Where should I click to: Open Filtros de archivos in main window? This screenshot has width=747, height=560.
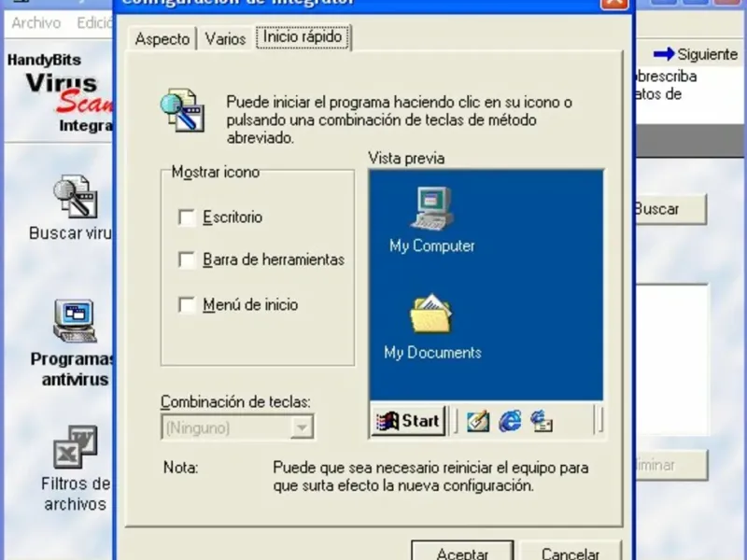click(76, 469)
